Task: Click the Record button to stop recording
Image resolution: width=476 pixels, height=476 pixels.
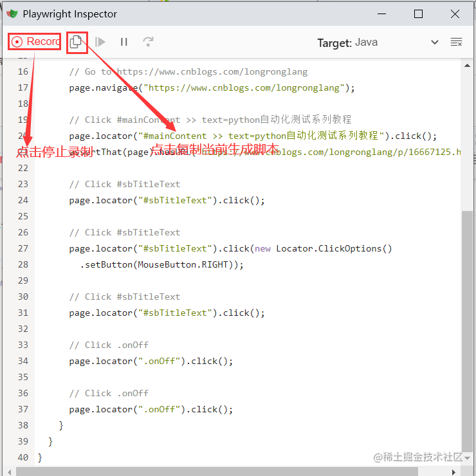Action: click(35, 42)
